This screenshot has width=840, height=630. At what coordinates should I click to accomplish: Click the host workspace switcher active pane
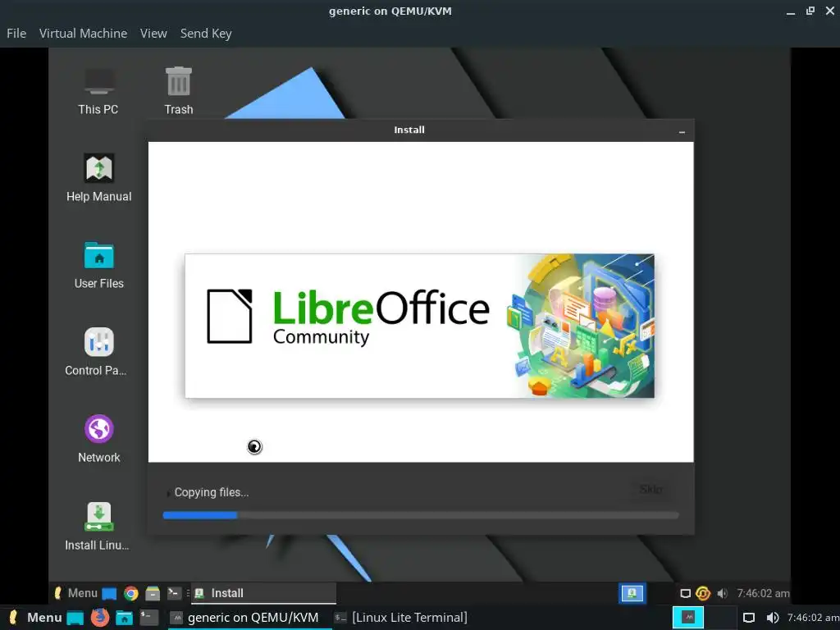tap(688, 618)
